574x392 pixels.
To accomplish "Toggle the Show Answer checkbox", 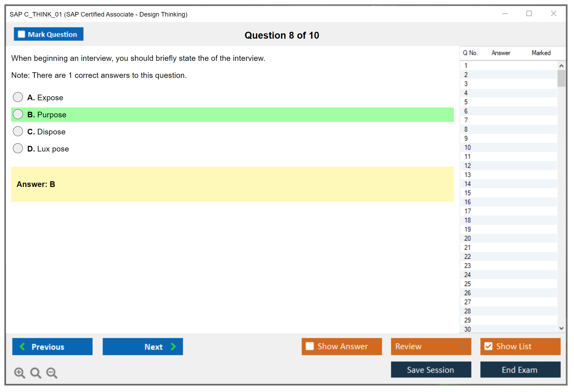I will (x=310, y=346).
